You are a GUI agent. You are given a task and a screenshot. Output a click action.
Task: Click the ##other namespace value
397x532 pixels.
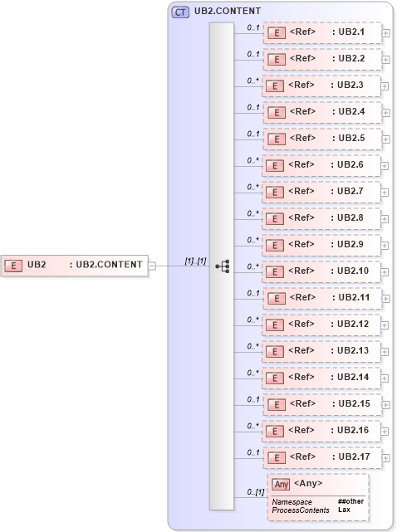350,501
